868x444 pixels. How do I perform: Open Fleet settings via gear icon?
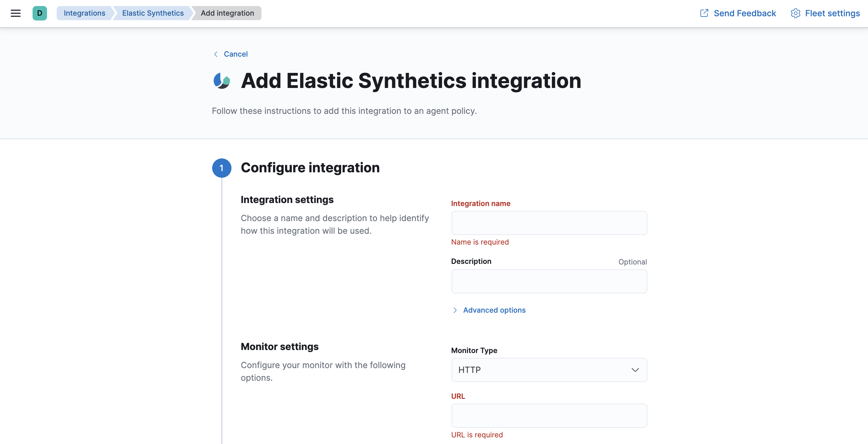796,13
